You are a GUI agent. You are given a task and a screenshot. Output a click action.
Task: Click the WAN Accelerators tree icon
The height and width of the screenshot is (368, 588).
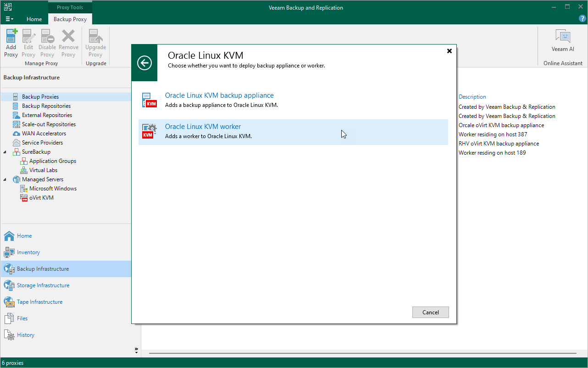pyautogui.click(x=16, y=134)
